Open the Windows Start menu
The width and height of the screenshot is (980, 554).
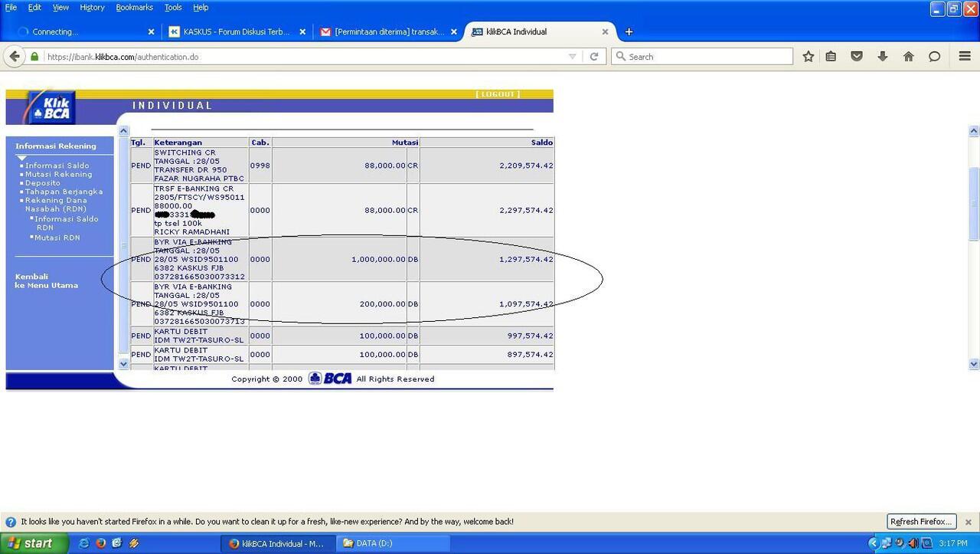[34, 543]
